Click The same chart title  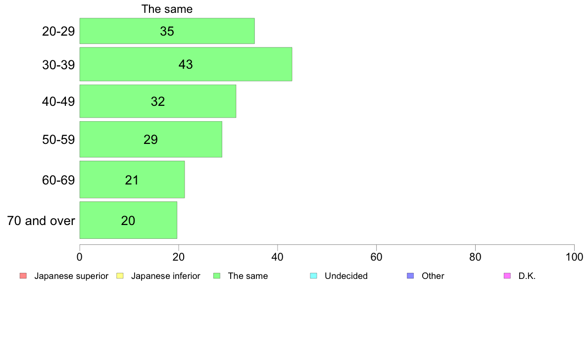pyautogui.click(x=167, y=9)
